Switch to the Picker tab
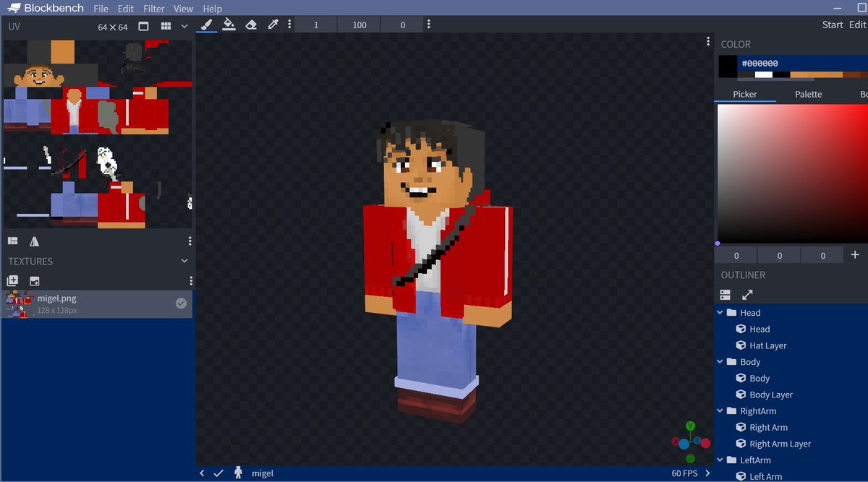 pos(745,94)
